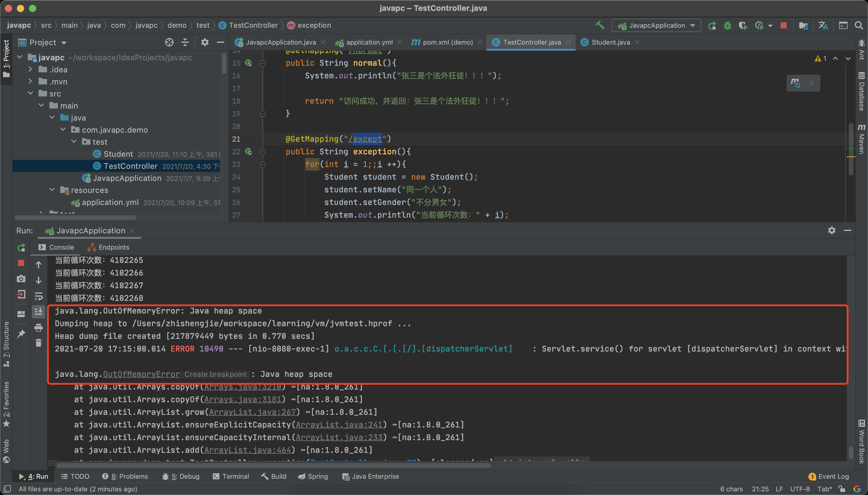Toggle soft-wrap in console
Viewport: 868px width, 495px height.
click(38, 296)
